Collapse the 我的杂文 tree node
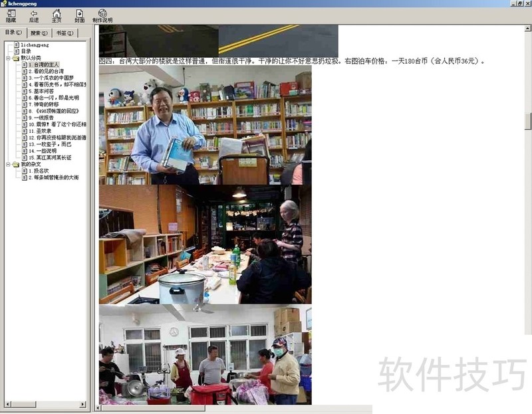 [7, 164]
